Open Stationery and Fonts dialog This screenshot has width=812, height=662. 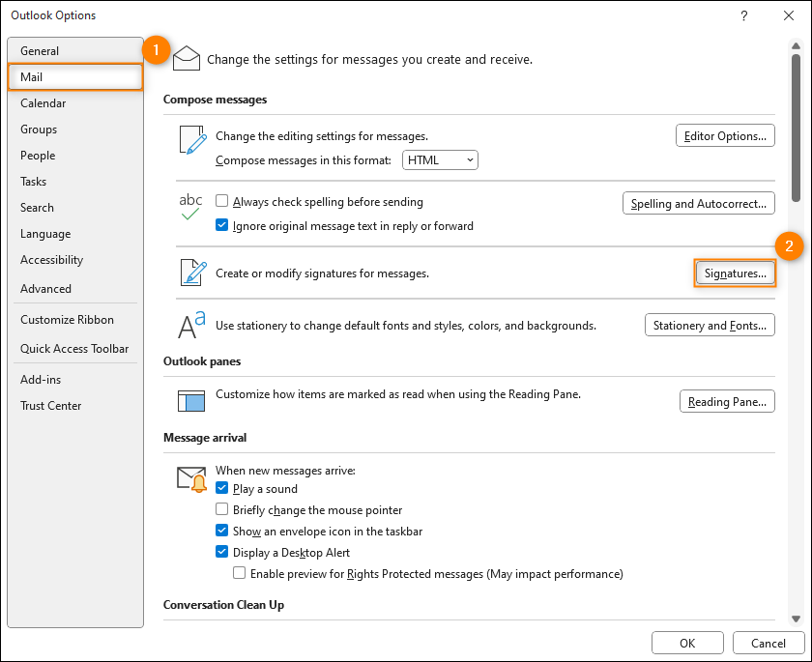[x=710, y=325]
